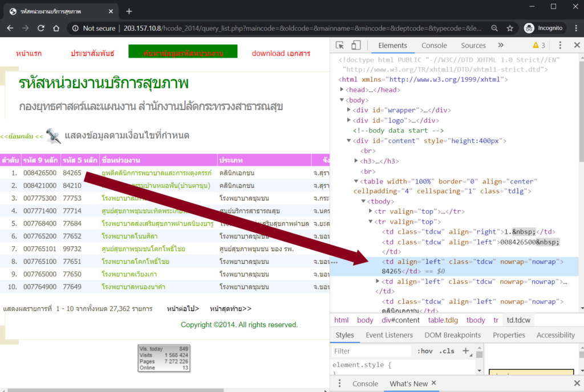Click the warnings counter triangle icon

pyautogui.click(x=536, y=46)
